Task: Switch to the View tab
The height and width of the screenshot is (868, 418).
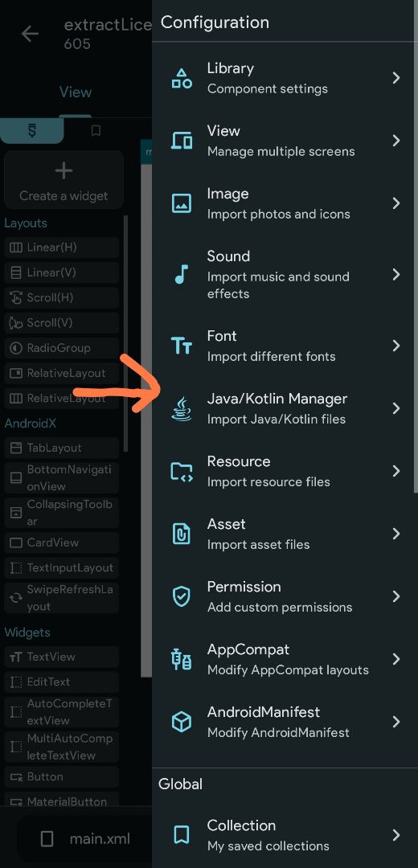Action: click(x=76, y=92)
